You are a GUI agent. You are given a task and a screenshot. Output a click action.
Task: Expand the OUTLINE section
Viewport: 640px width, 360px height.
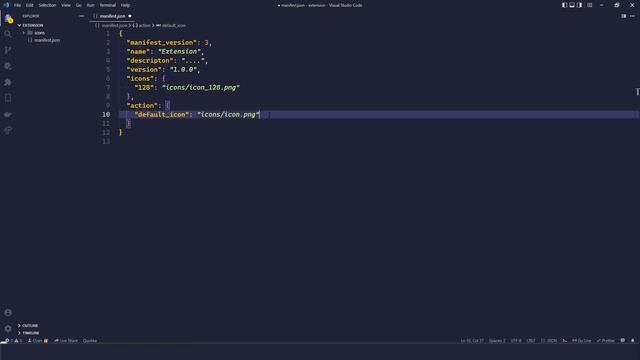coord(29,326)
